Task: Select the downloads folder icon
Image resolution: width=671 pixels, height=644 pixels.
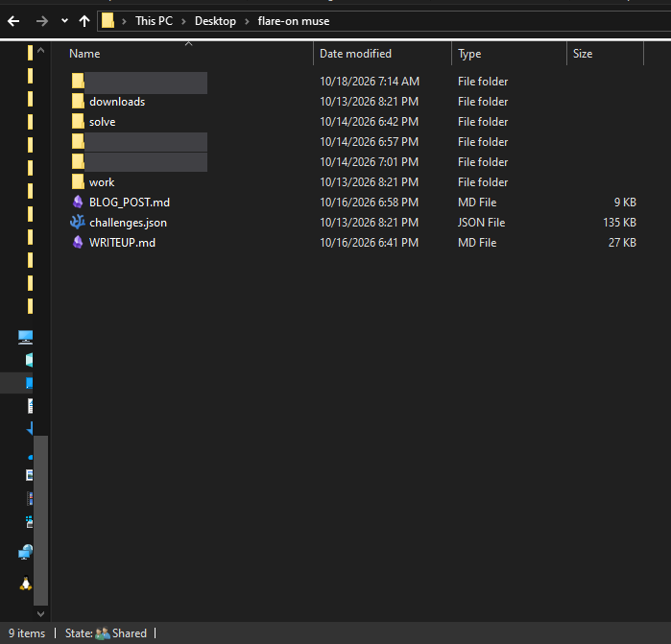Action: coord(78,102)
